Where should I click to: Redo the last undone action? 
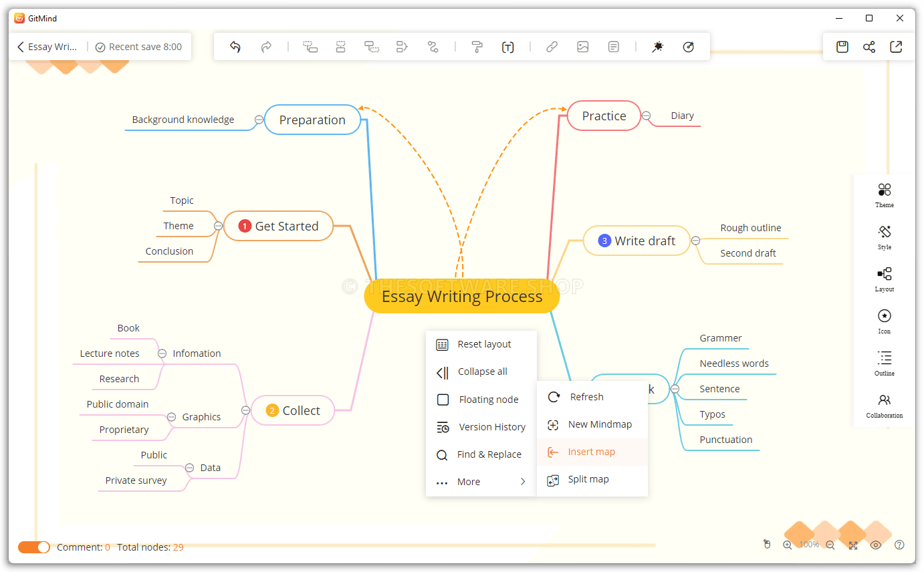coord(266,47)
